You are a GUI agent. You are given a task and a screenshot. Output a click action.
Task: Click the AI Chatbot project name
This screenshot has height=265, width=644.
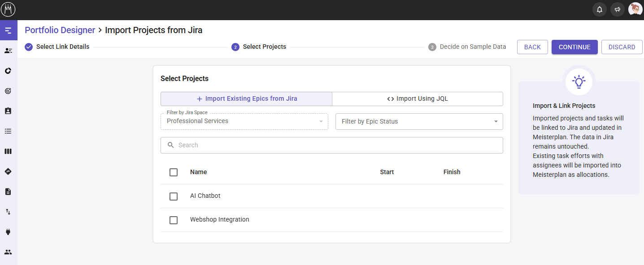click(x=205, y=196)
